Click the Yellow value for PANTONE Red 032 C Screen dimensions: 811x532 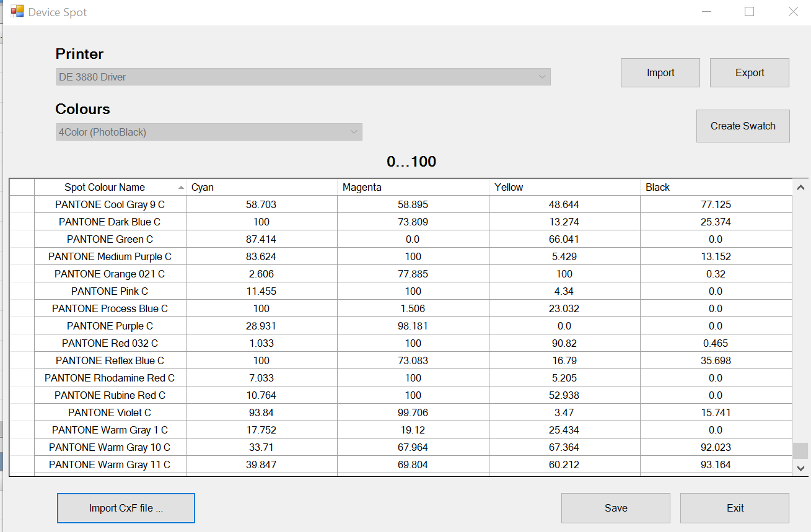(x=564, y=342)
